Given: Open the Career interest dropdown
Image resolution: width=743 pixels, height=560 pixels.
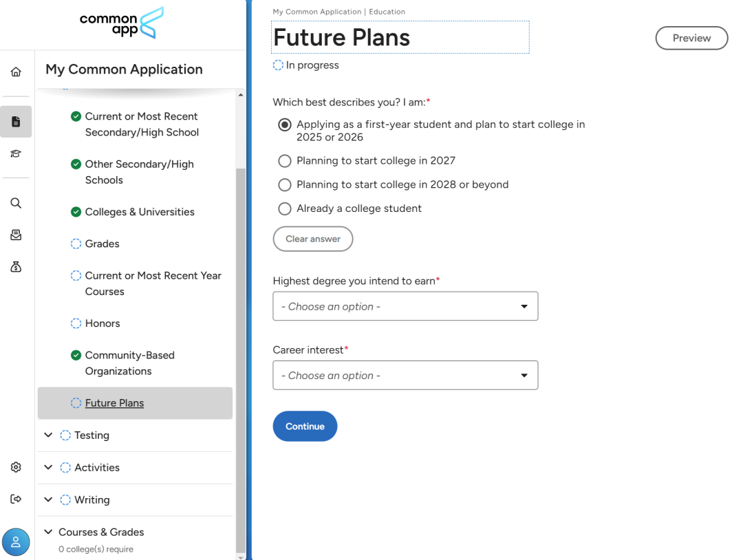Looking at the screenshot, I should [x=405, y=375].
